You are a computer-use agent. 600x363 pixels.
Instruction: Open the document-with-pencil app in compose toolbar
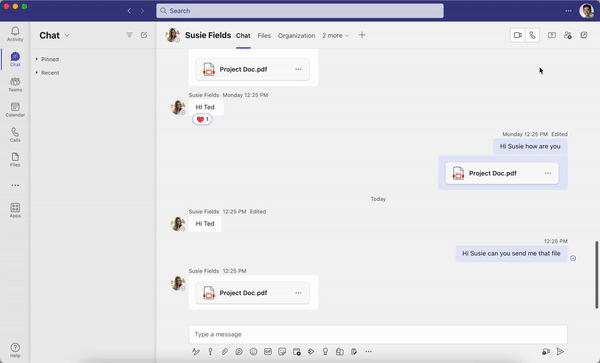click(x=354, y=352)
